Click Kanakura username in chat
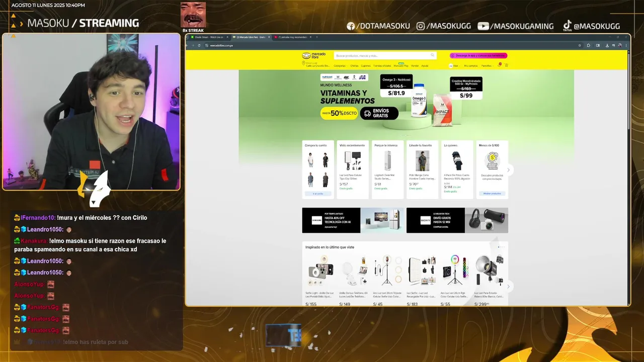The height and width of the screenshot is (362, 644). click(x=34, y=241)
